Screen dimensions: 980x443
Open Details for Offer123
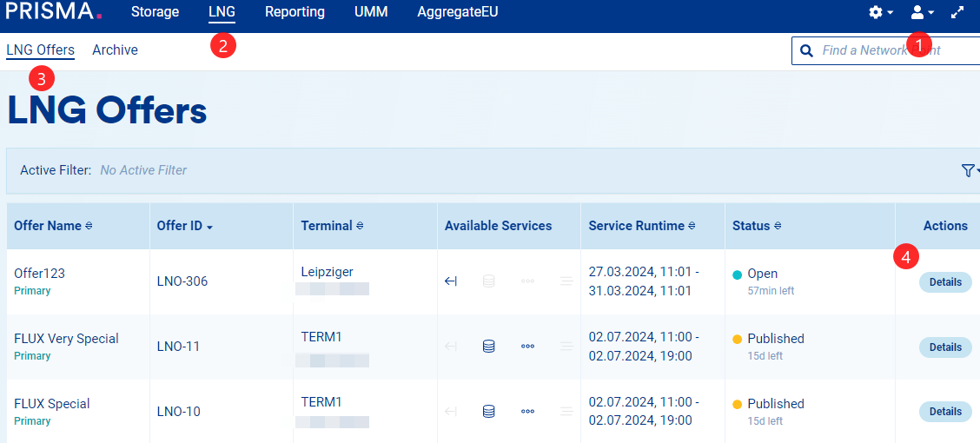[945, 281]
